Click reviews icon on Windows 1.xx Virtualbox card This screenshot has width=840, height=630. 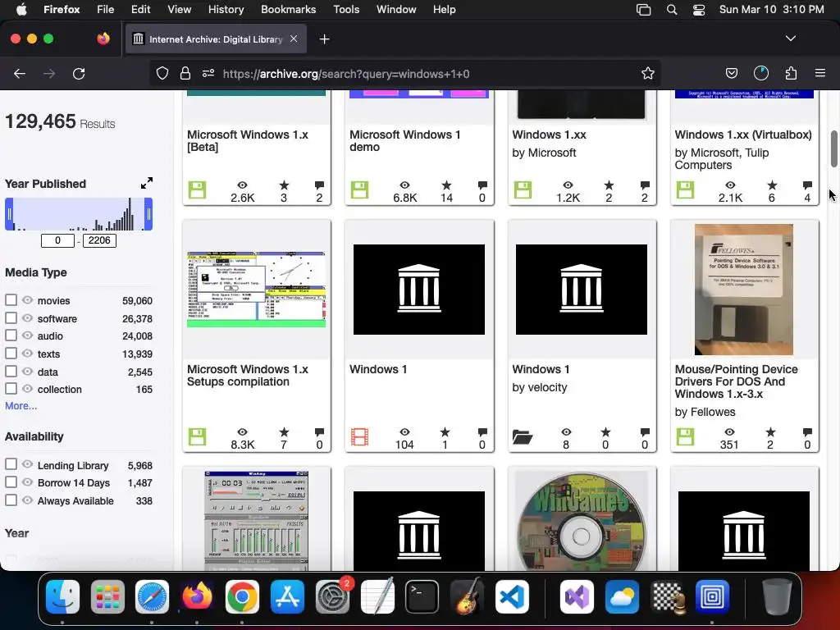click(x=807, y=185)
